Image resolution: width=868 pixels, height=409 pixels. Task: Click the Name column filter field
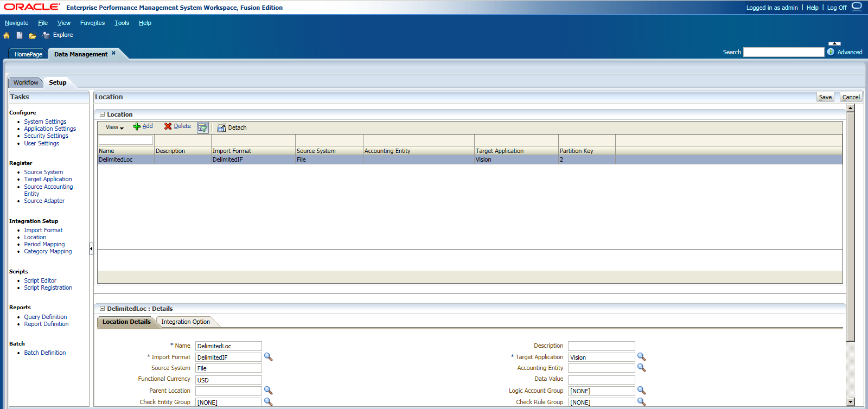tap(126, 140)
